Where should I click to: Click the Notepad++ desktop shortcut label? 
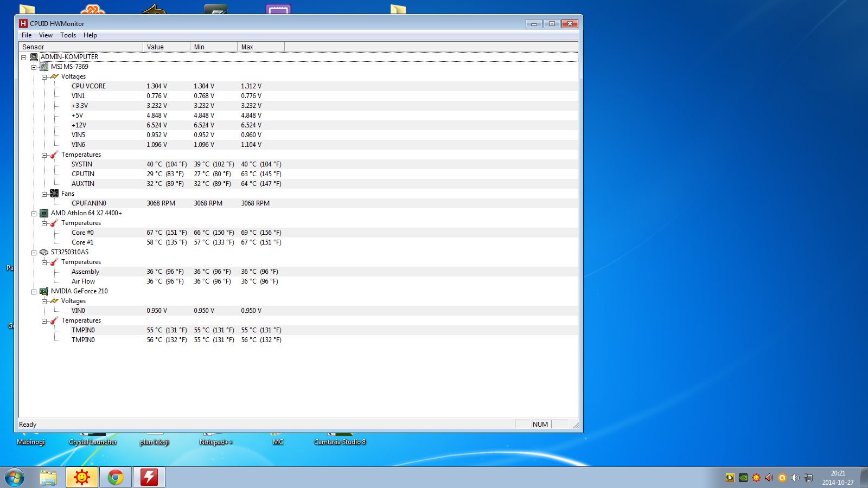[x=216, y=442]
